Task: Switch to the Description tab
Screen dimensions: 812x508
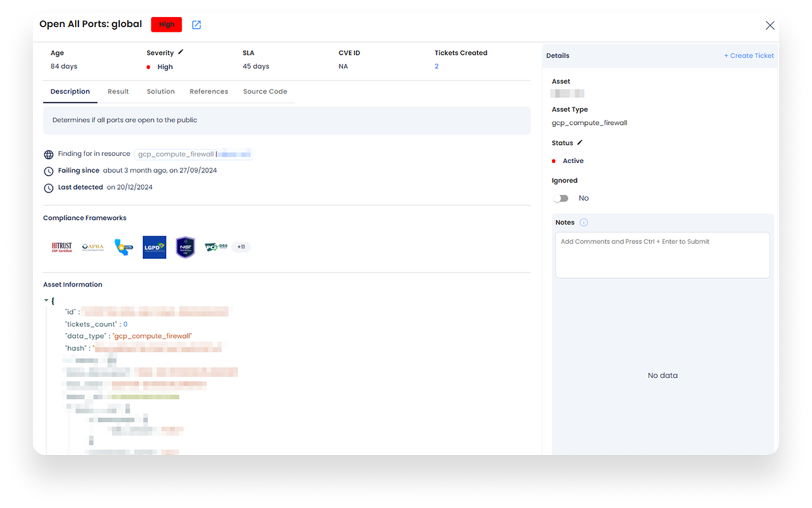Action: coord(70,91)
